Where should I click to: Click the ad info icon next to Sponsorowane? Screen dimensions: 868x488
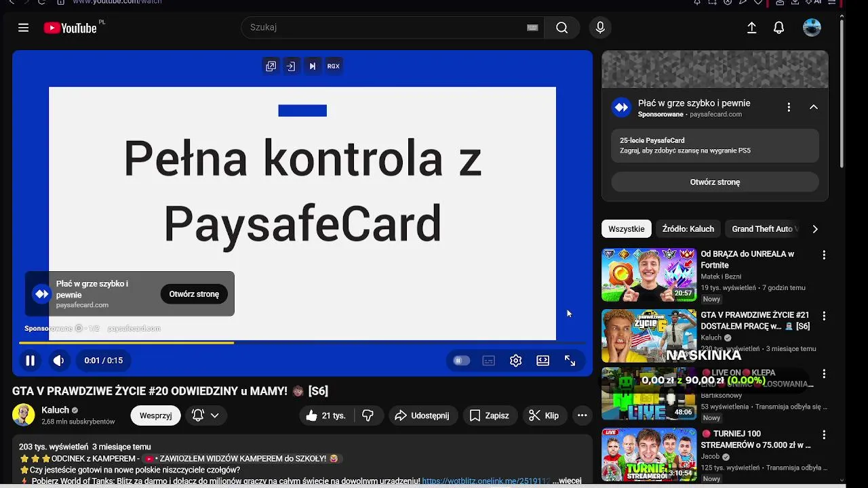coord(79,328)
